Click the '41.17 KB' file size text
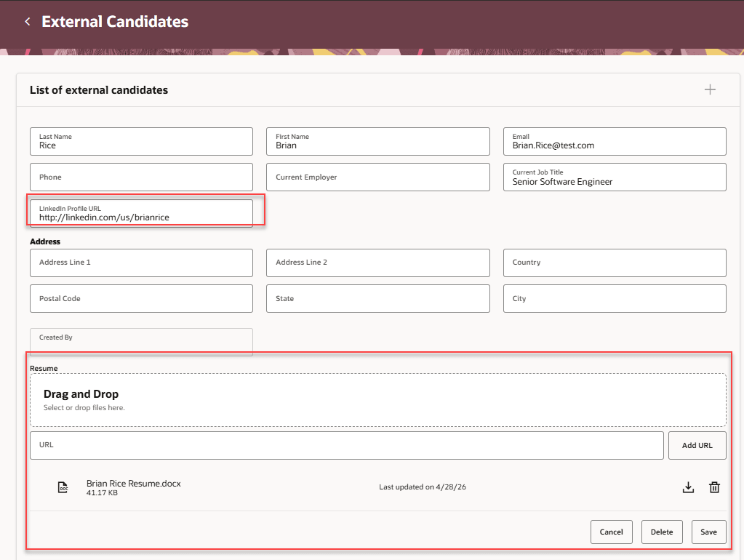This screenshot has width=744, height=560. [102, 492]
